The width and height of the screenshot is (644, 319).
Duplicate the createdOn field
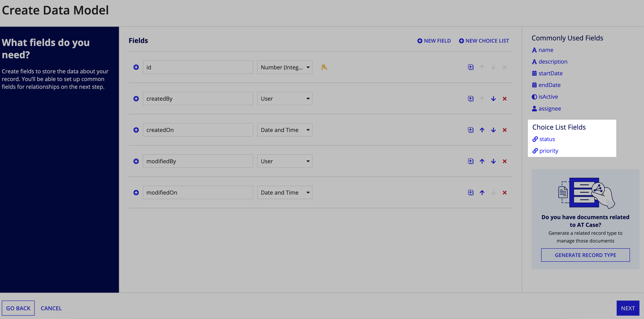point(470,130)
